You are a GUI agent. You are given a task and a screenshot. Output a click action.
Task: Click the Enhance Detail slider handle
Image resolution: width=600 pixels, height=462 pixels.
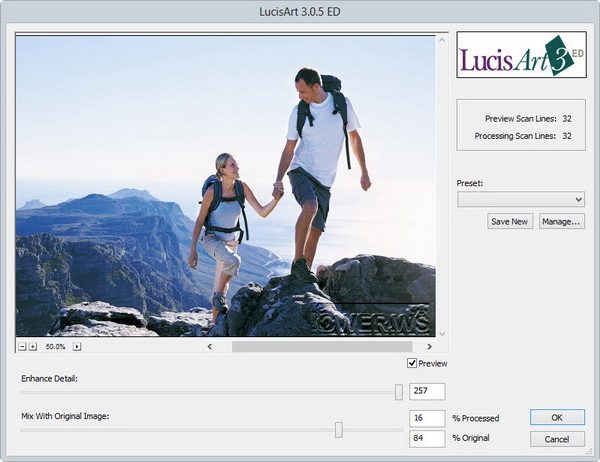pyautogui.click(x=399, y=392)
